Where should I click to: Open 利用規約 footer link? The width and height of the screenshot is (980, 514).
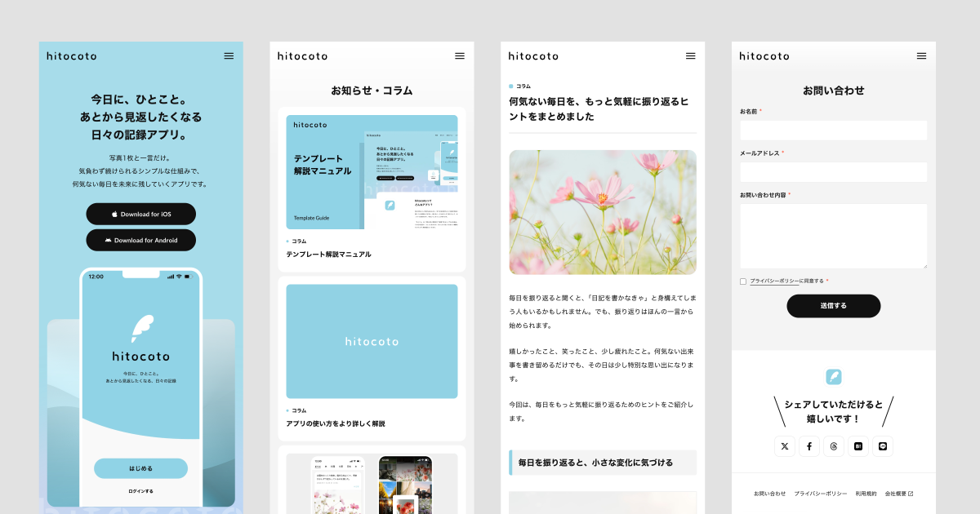(866, 494)
